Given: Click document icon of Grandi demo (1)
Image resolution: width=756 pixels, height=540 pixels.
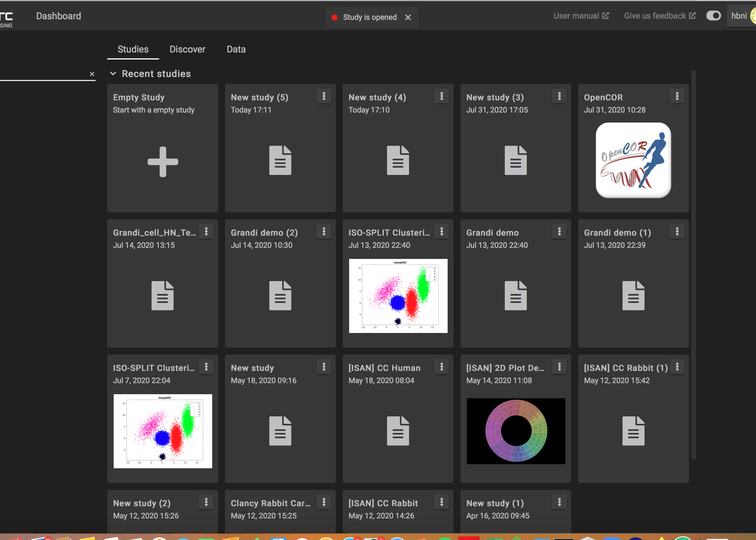Looking at the screenshot, I should pos(633,296).
